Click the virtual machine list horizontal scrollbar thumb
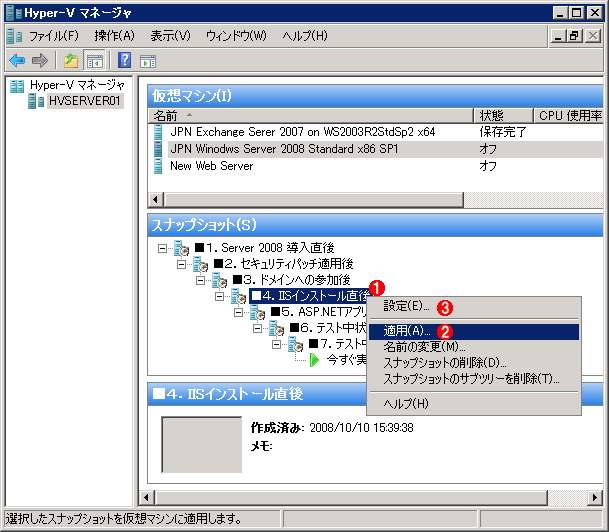This screenshot has width=609, height=532. (314, 200)
